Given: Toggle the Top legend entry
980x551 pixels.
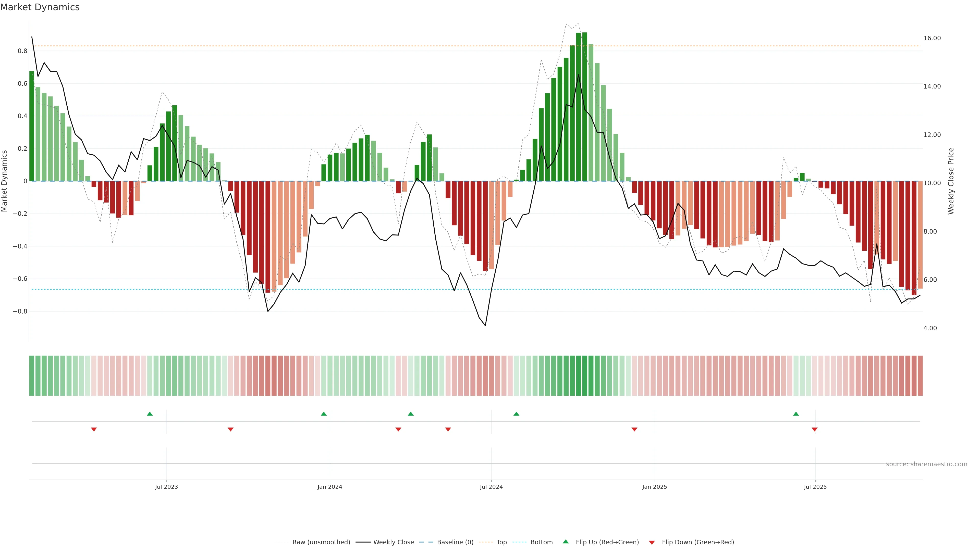Looking at the screenshot, I should (501, 542).
